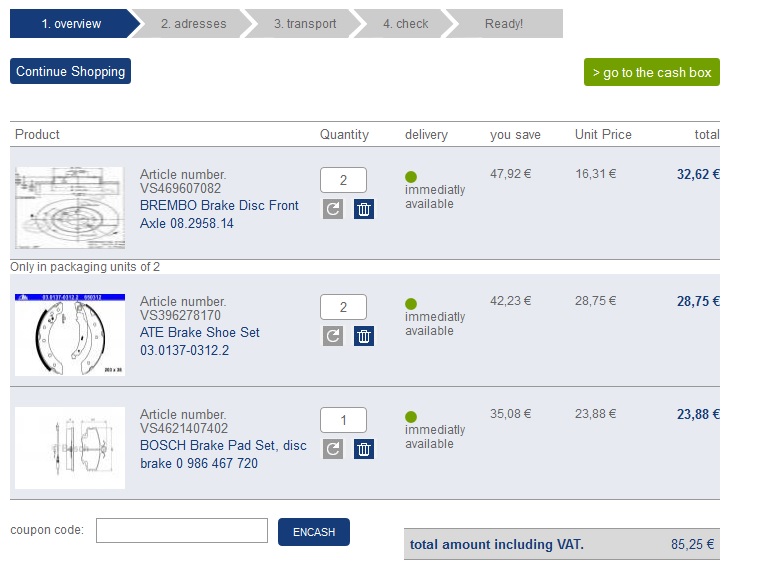Viewport: 777px width, 573px height.
Task: Proceed with 'go to the cash box'
Action: coord(652,72)
